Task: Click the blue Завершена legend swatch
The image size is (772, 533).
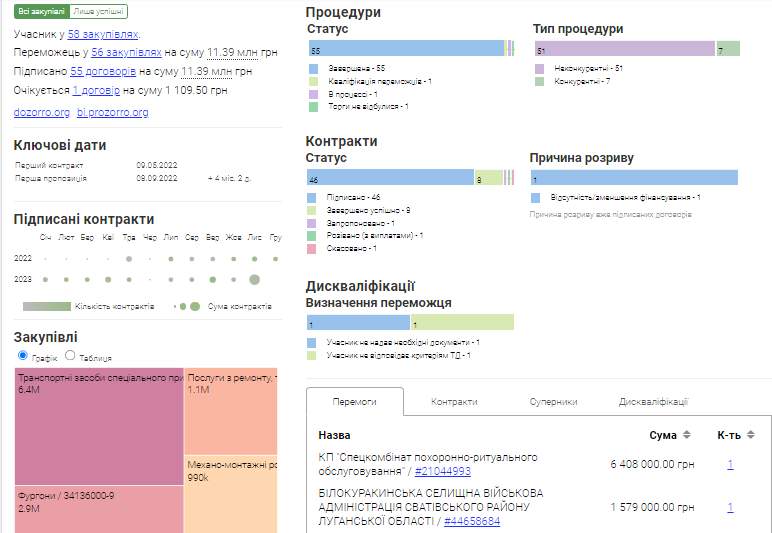Action: pyautogui.click(x=314, y=68)
